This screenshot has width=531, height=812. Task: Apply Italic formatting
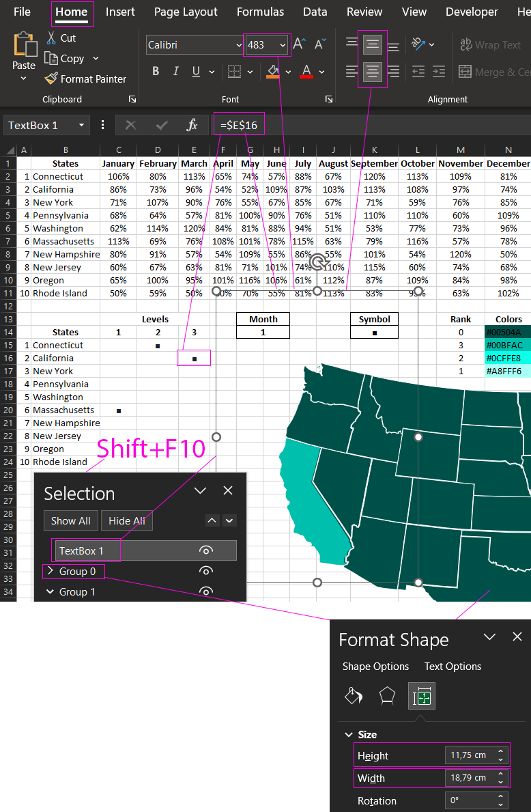click(x=175, y=72)
